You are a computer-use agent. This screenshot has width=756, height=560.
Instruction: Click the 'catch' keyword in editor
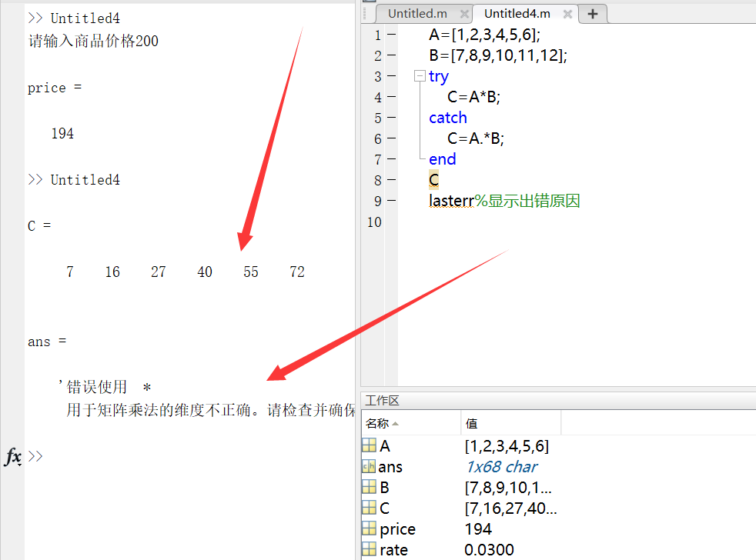coord(448,118)
